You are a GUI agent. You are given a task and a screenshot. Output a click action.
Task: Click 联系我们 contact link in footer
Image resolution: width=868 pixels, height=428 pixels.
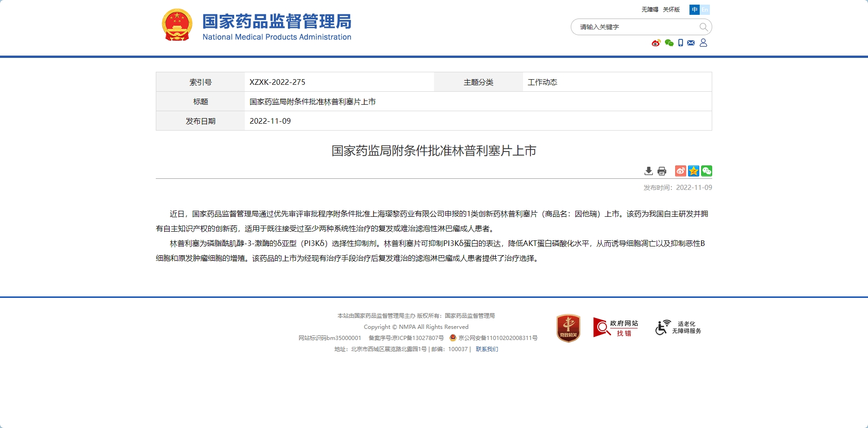[487, 349]
